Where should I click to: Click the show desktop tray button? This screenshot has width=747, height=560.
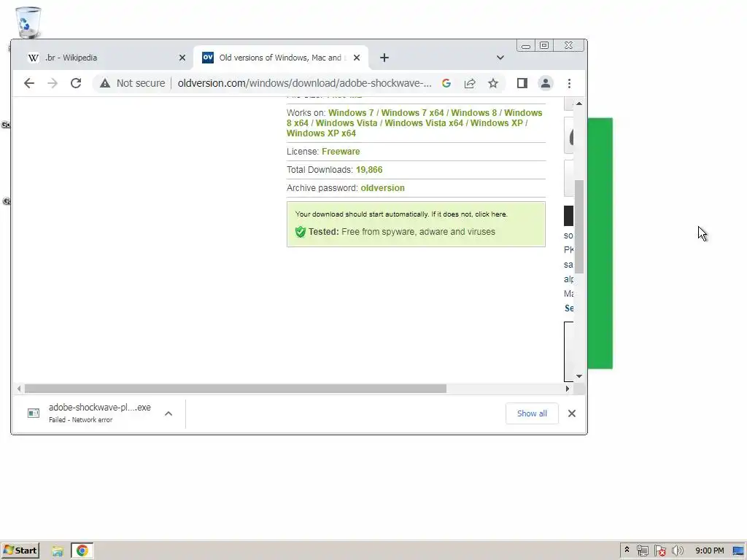click(740, 551)
